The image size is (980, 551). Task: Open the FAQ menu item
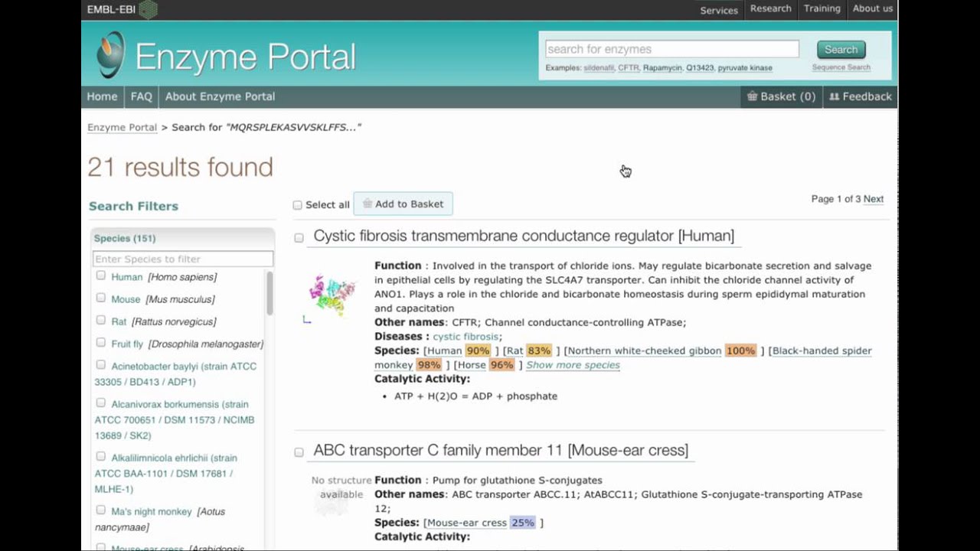[142, 96]
